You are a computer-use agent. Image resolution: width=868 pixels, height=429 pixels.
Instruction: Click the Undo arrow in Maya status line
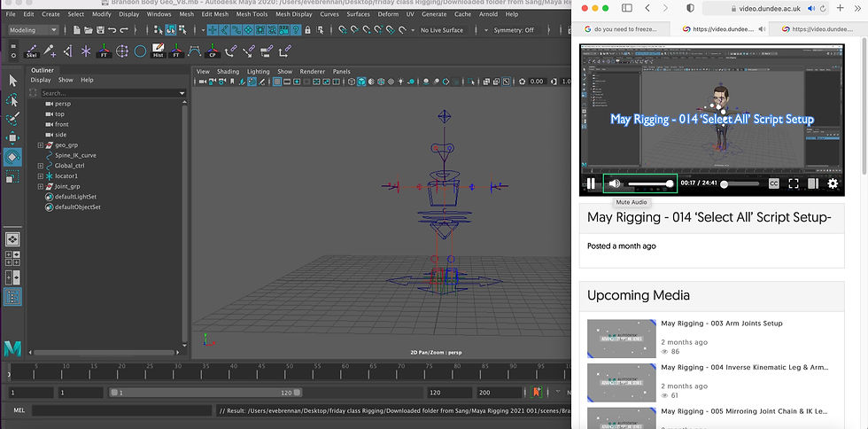point(112,30)
